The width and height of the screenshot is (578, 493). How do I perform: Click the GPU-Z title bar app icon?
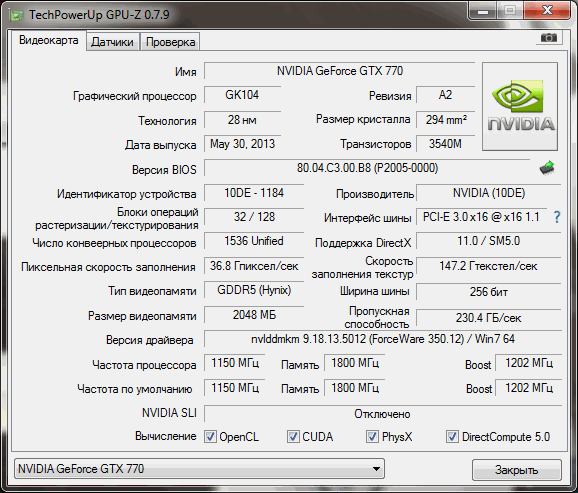pos(16,15)
